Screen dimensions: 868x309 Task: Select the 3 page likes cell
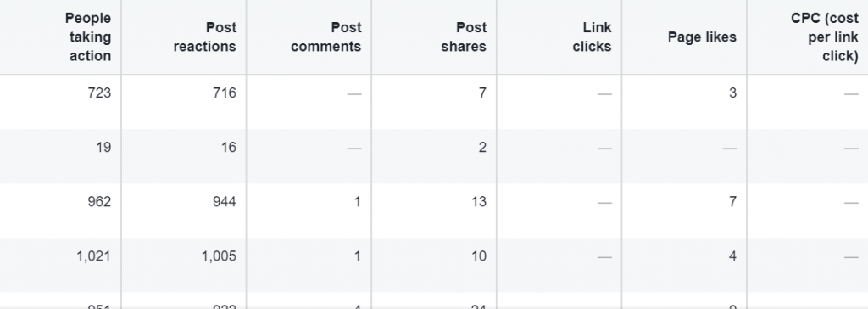(x=733, y=93)
